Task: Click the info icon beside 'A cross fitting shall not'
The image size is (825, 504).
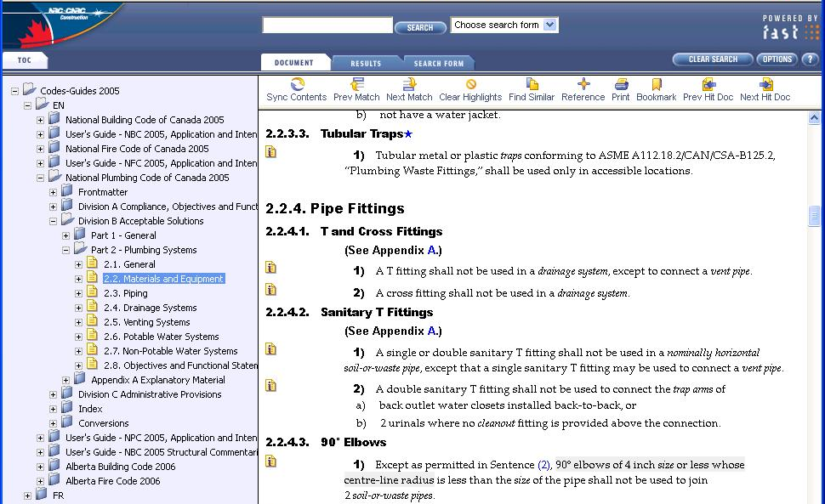Action: tap(271, 290)
